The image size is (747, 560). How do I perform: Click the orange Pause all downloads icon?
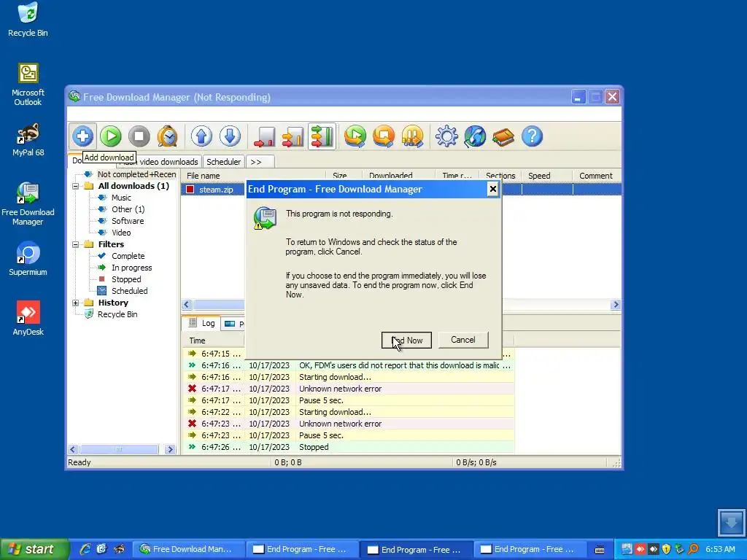[413, 136]
